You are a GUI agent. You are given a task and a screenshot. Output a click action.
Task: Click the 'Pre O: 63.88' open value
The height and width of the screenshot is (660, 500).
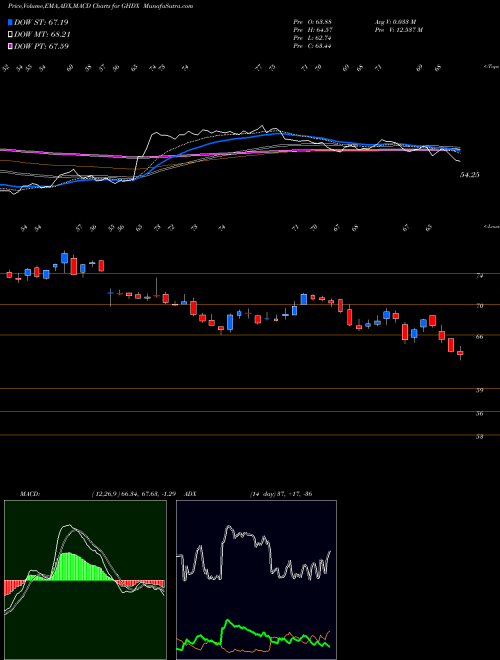313,22
